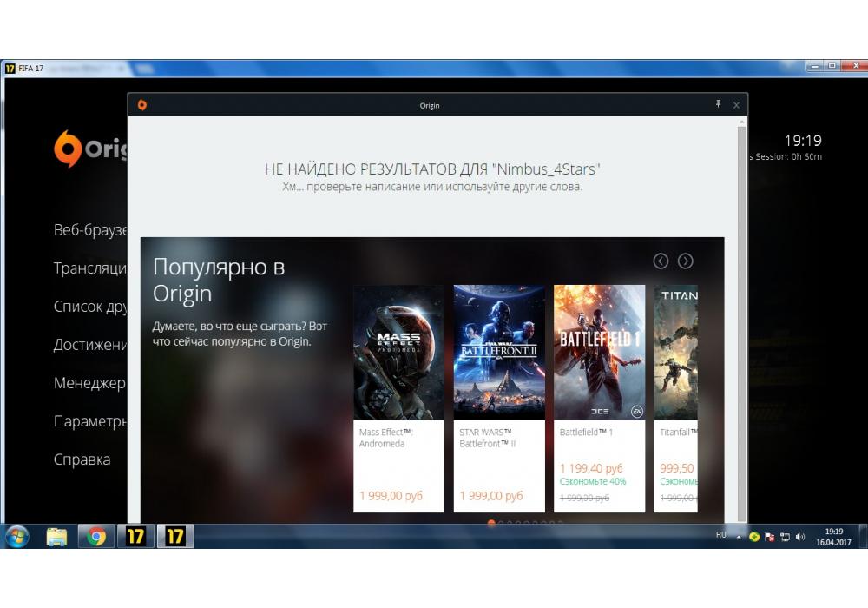This screenshot has height=608, width=868.
Task: Switch to first FIFA 17 taskbar item
Action: 135,536
